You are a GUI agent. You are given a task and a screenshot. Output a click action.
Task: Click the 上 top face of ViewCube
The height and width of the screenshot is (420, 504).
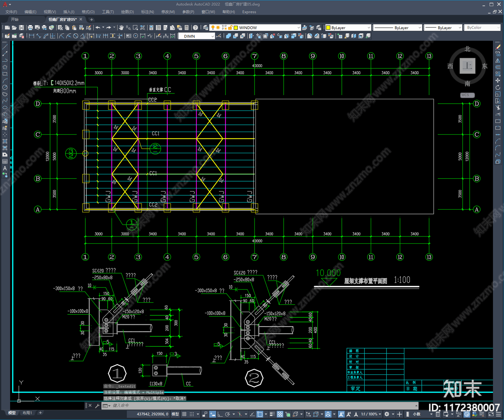tap(467, 66)
